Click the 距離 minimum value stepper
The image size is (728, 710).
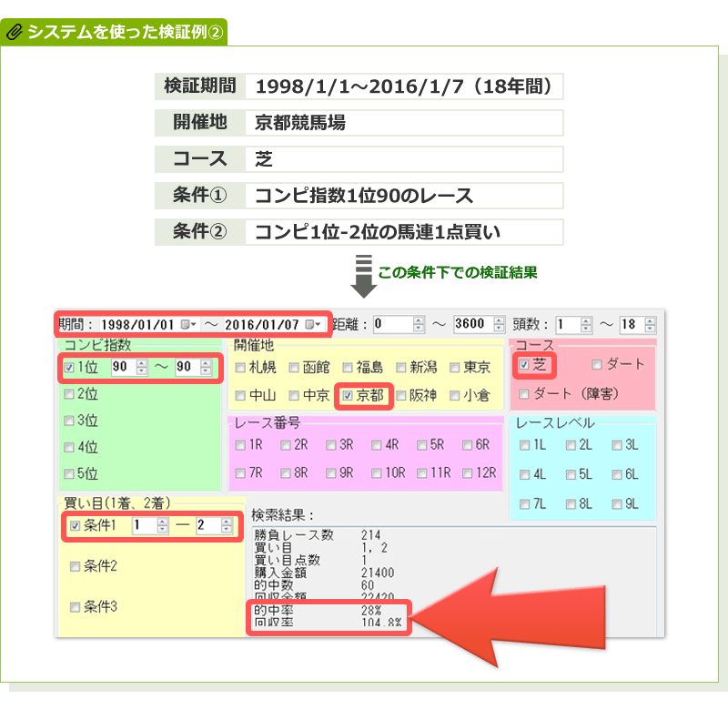click(x=419, y=324)
